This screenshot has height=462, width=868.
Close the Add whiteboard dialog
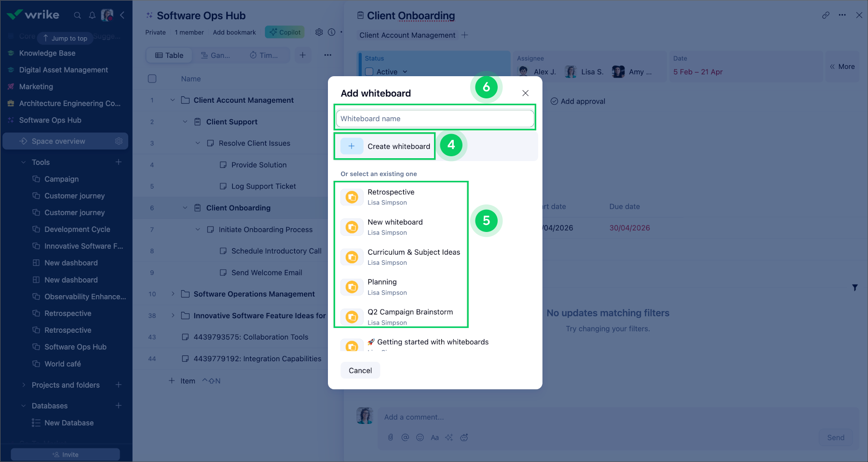[526, 93]
